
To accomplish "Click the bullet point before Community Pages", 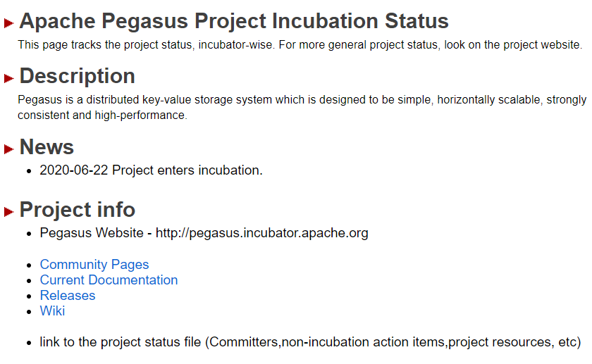I will (29, 265).
